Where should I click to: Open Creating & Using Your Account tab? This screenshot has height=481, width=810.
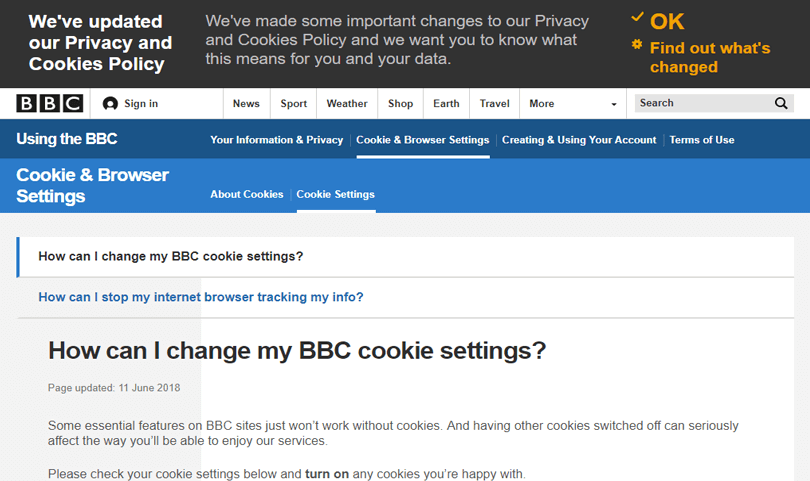579,140
